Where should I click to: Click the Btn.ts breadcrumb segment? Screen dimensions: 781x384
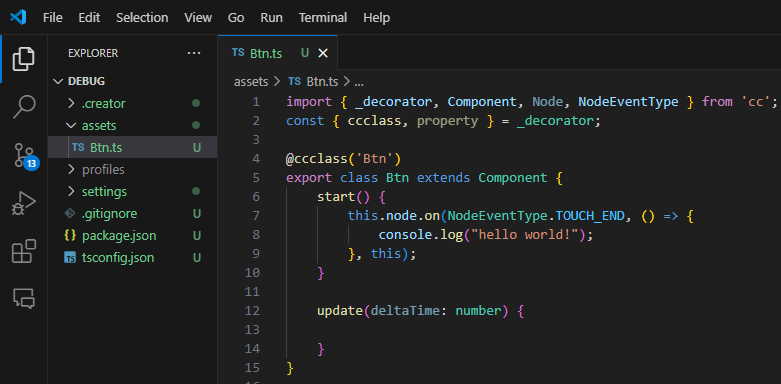click(322, 81)
